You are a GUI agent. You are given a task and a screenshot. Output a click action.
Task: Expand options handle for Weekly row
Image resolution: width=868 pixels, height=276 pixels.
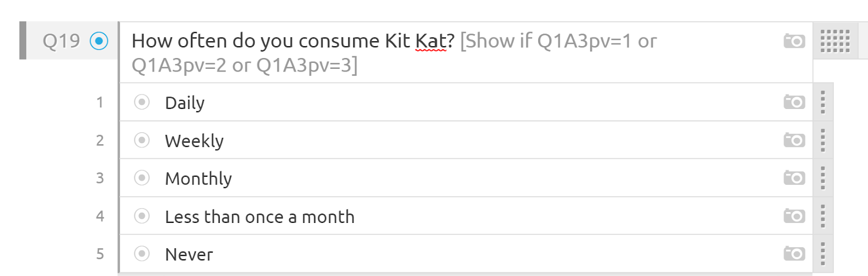[823, 140]
